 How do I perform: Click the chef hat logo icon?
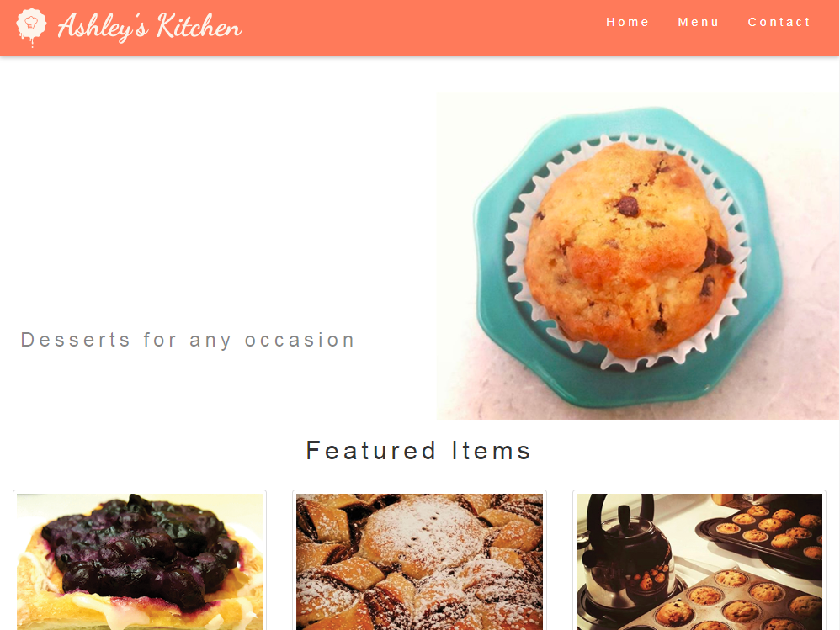point(31,27)
